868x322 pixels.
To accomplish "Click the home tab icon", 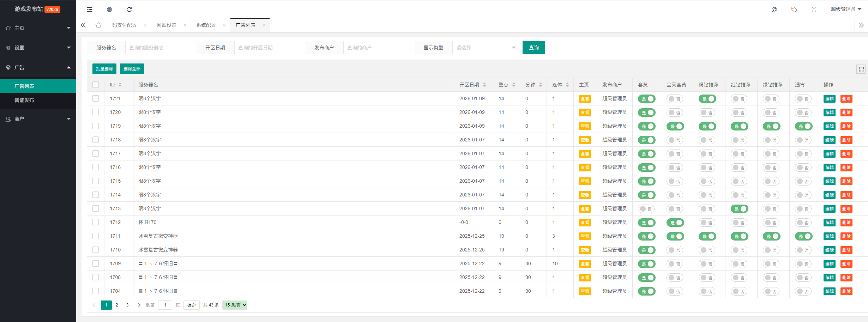I will (98, 25).
